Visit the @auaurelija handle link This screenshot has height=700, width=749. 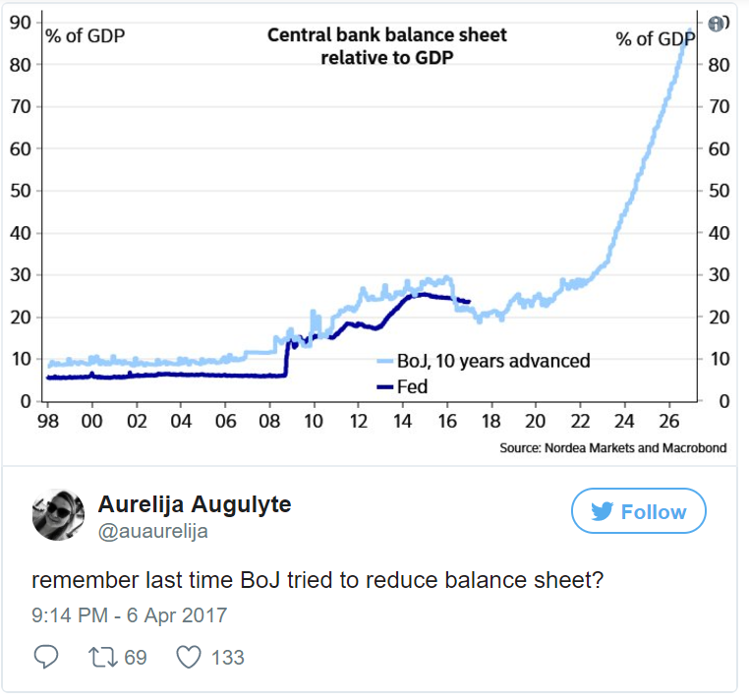[152, 532]
